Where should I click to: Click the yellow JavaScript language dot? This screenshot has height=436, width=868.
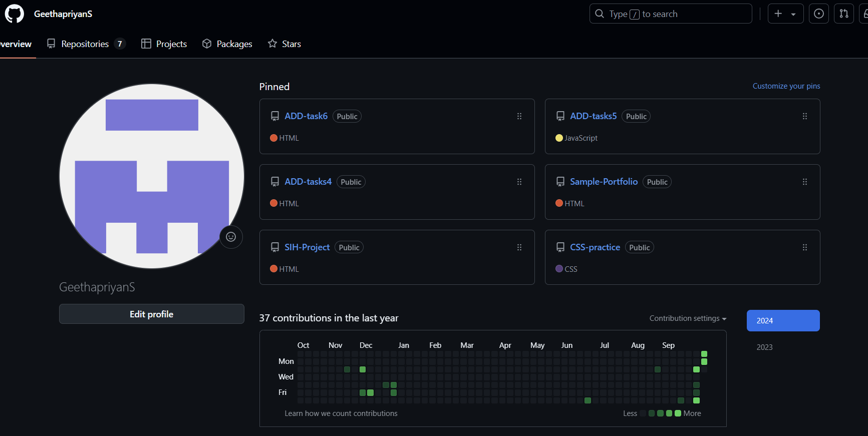pos(559,138)
